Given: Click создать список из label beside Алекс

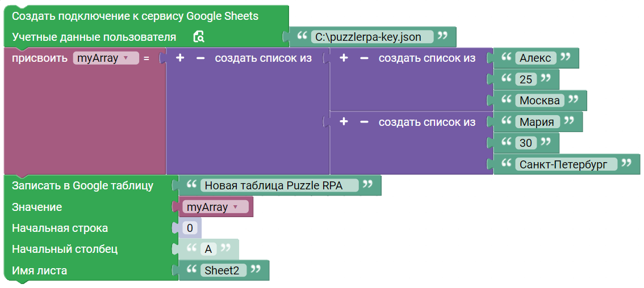Looking at the screenshot, I should click(x=427, y=58).
